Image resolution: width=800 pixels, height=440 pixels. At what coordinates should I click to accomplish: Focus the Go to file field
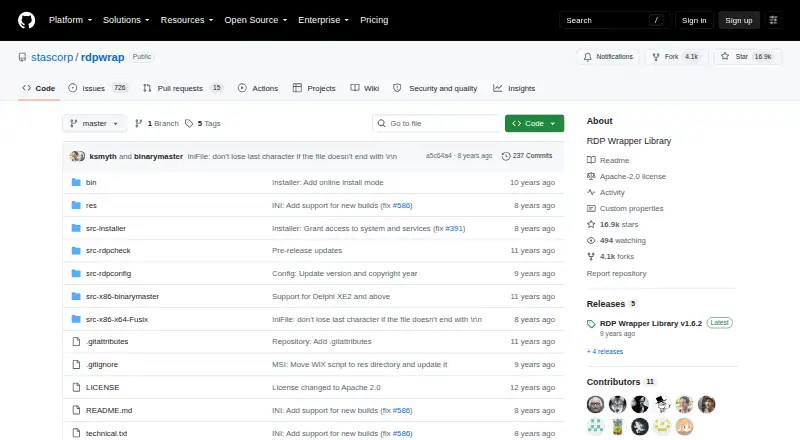point(437,124)
